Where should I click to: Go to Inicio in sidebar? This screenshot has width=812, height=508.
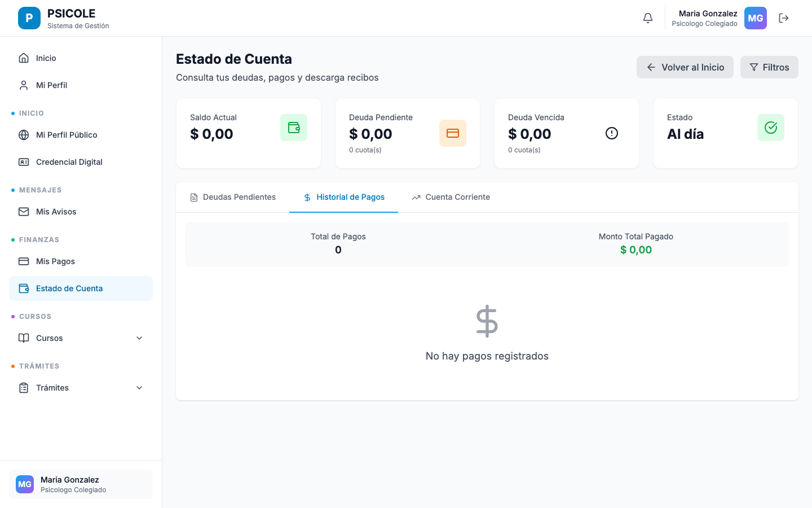click(x=81, y=58)
